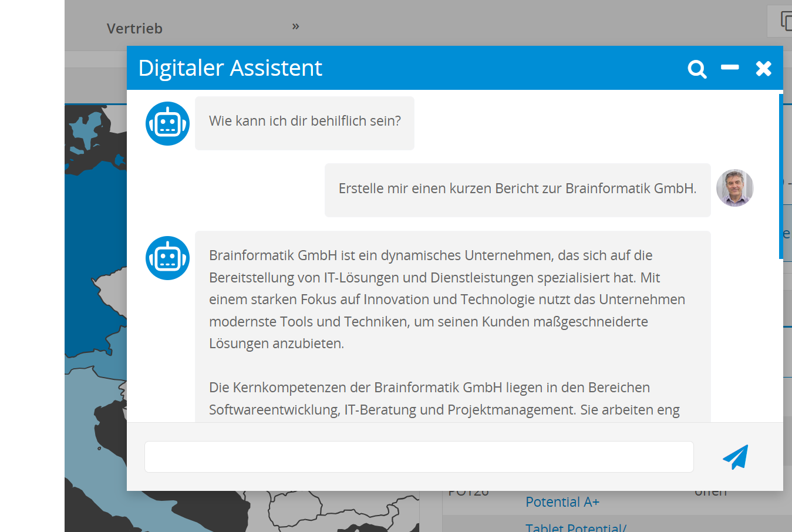
Task: Minimize the Digitaler Assistent window
Action: tap(730, 68)
